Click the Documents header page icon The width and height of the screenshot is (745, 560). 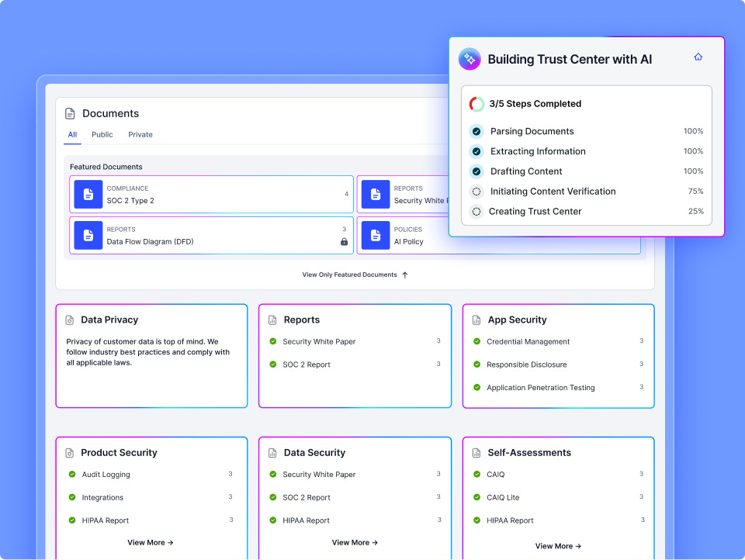pos(70,113)
